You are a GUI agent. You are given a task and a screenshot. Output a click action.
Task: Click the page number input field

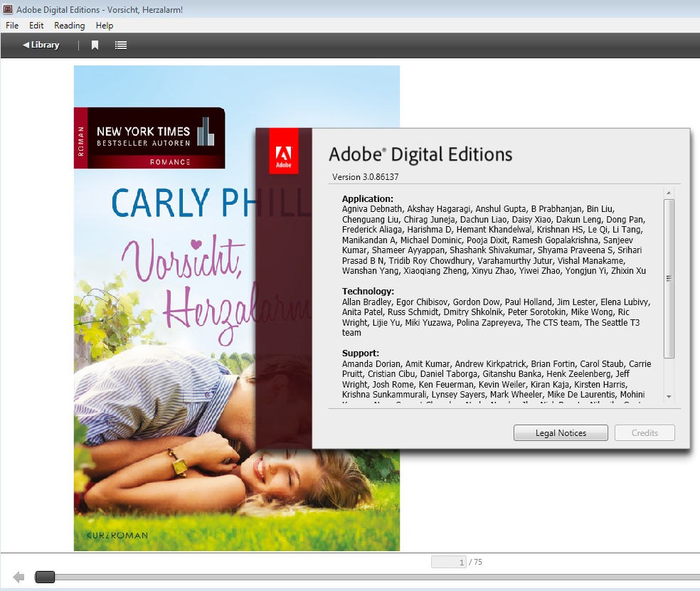(449, 562)
